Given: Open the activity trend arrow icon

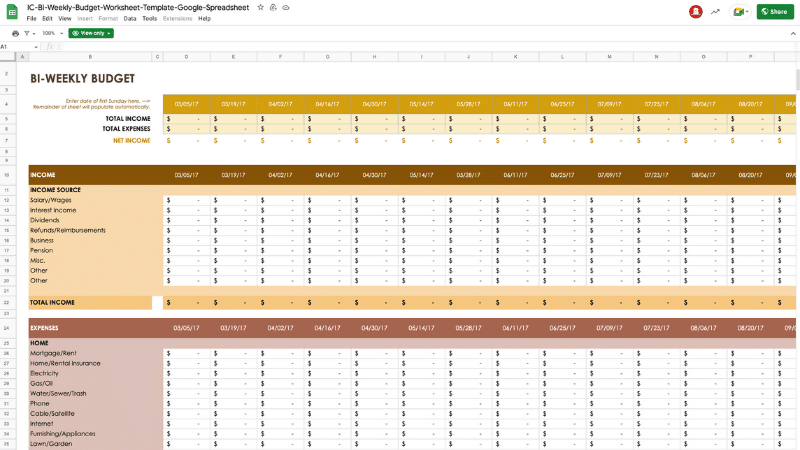Looking at the screenshot, I should click(715, 12).
